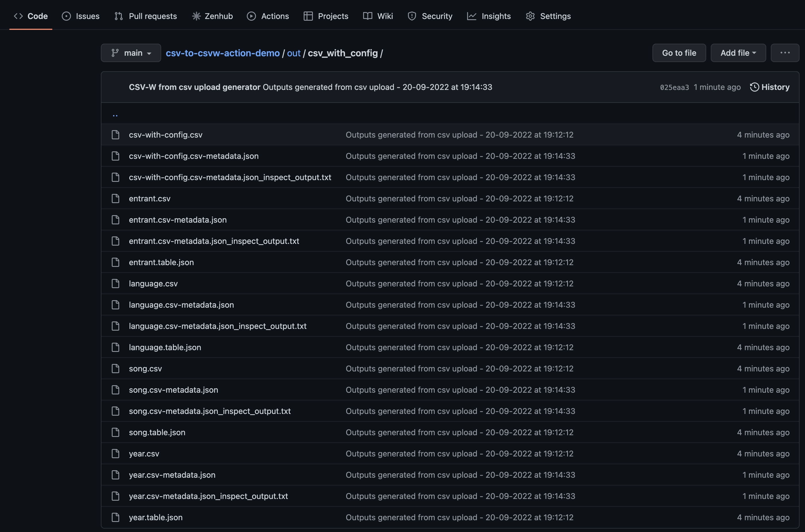805x532 pixels.
Task: Click the Projects table icon
Action: [308, 16]
